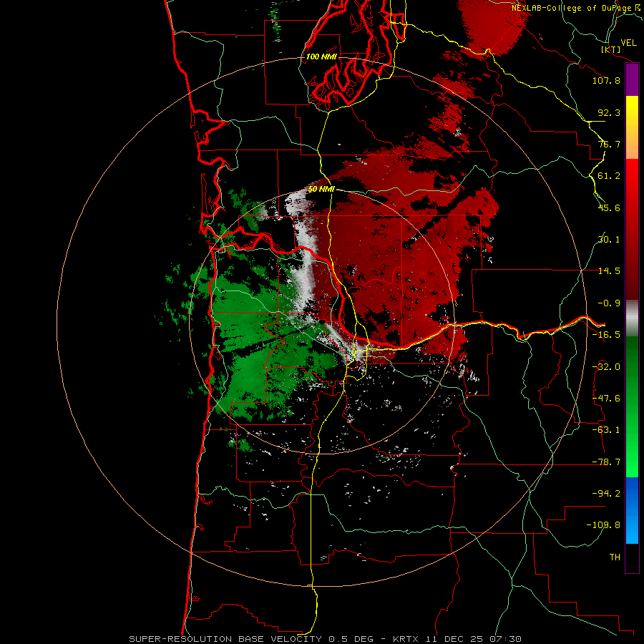Click the 100 NMI range ring label

pos(321,57)
